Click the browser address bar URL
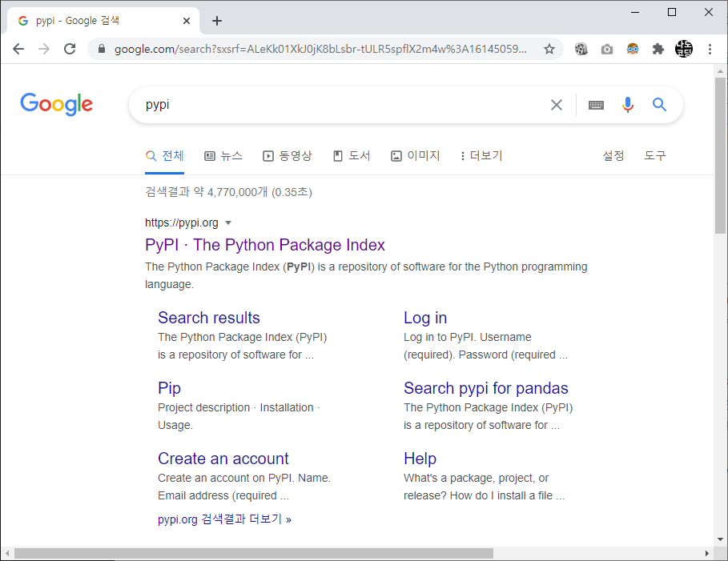 click(320, 49)
